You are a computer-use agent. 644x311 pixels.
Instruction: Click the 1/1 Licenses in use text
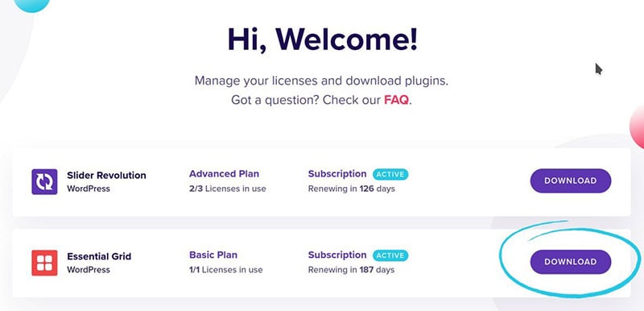click(226, 270)
